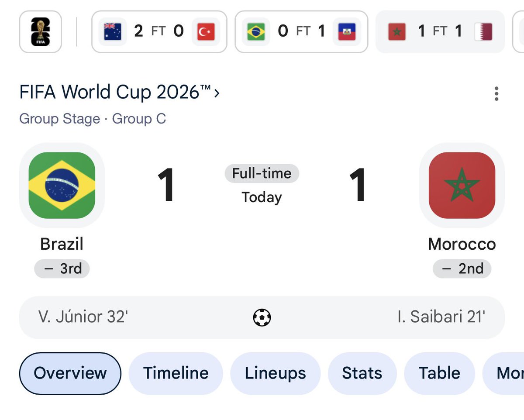
Task: Expand FIFA World Cup 2026 title chevron
Action: (217, 93)
